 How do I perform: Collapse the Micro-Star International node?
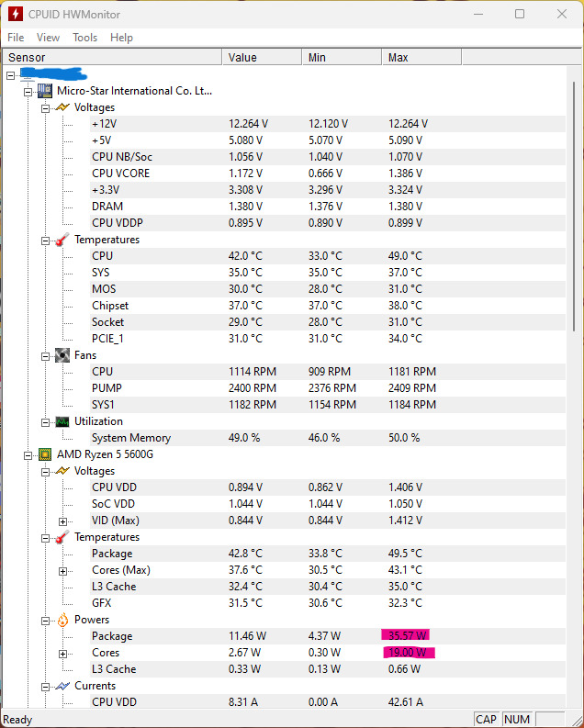28,92
